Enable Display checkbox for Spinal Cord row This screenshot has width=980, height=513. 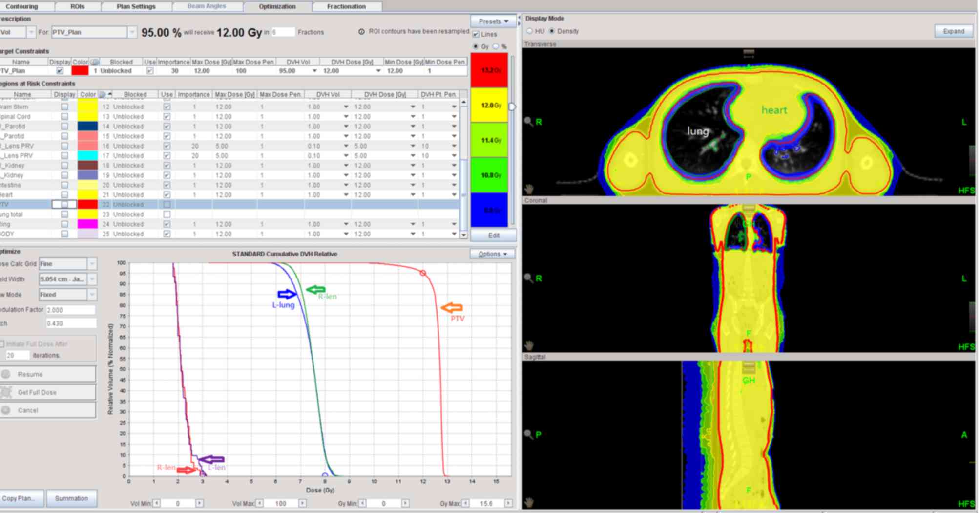pyautogui.click(x=64, y=117)
